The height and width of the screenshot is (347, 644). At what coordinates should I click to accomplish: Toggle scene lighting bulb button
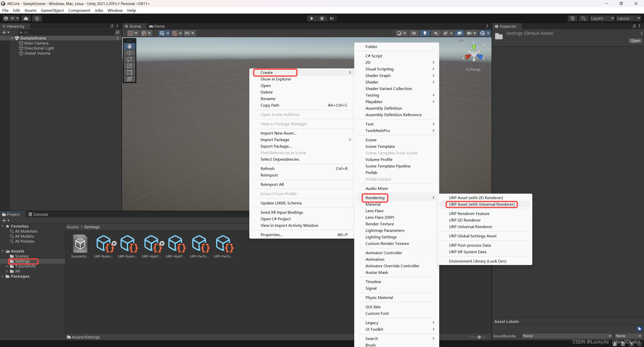point(425,33)
